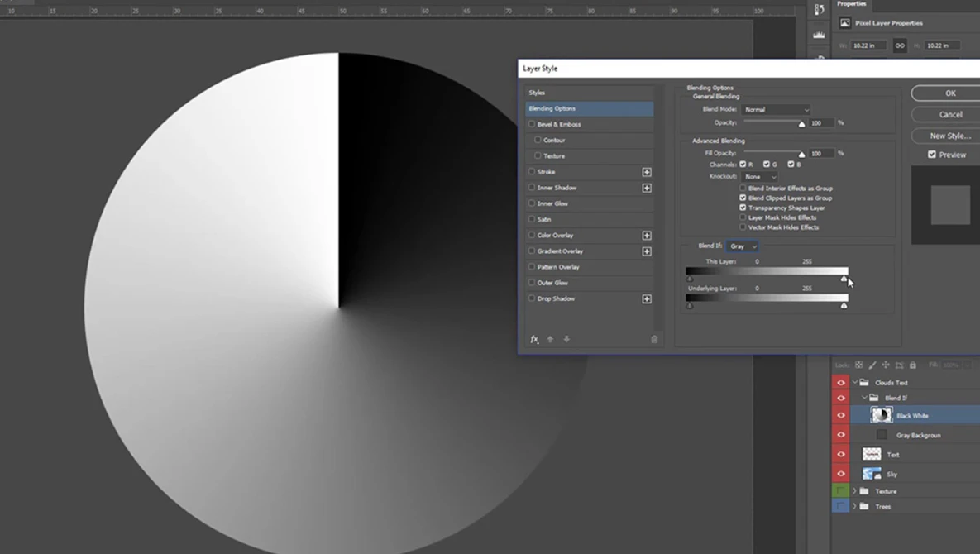The width and height of the screenshot is (980, 554).
Task: Click the Clouds Text group folder icon
Action: 864,382
